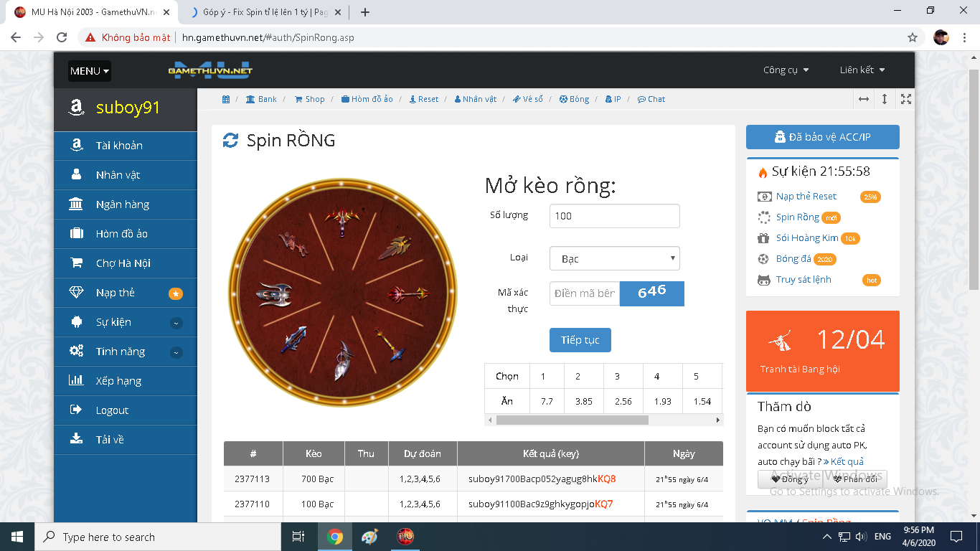Click the vertical resize arrows icon
This screenshot has height=551, width=980.
(885, 99)
